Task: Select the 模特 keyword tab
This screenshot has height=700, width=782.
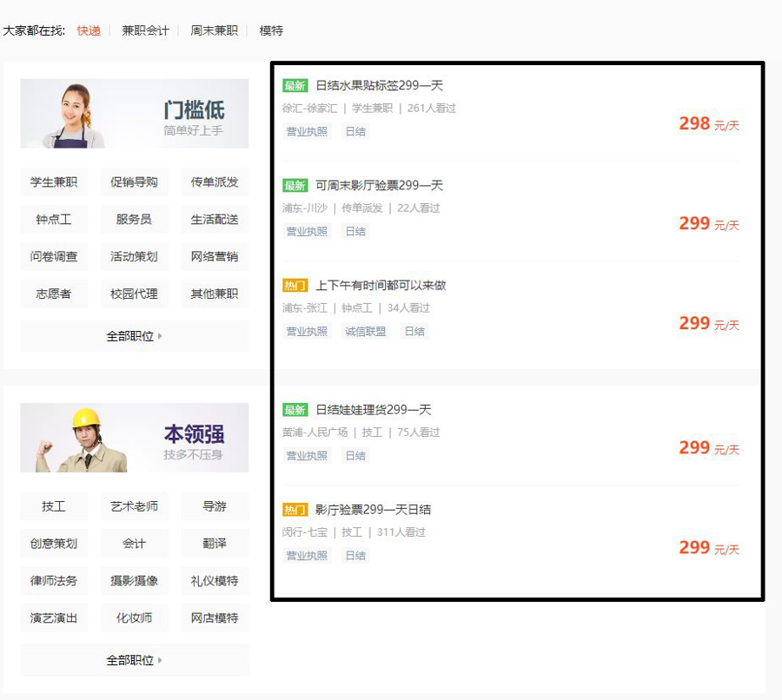Action: 272,30
